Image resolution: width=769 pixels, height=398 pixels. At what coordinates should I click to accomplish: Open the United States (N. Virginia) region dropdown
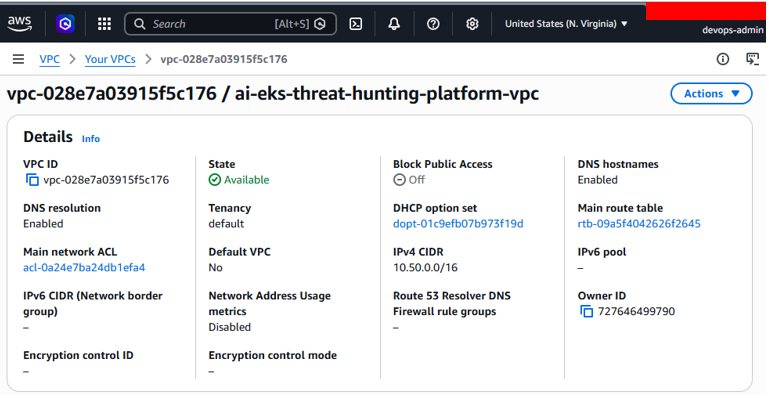[x=566, y=24]
